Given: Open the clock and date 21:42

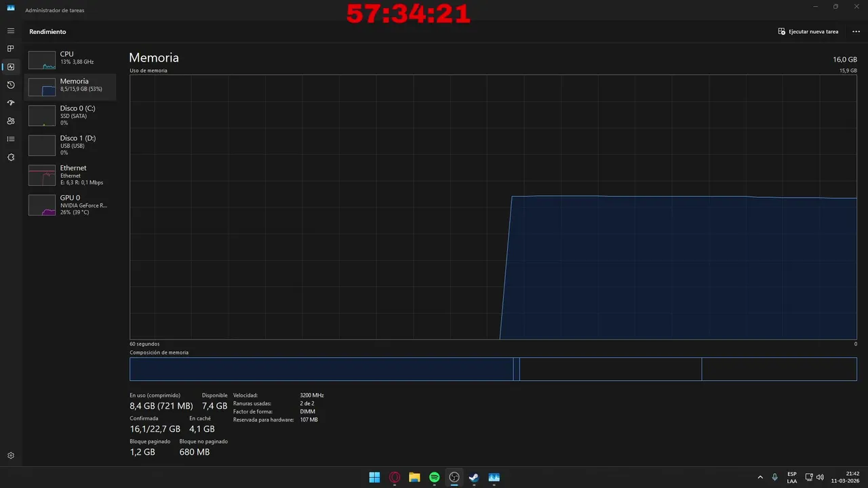Looking at the screenshot, I should click(846, 477).
